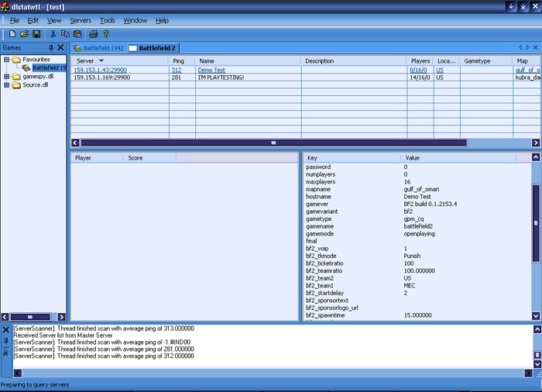Click the Paste clipboard icon
This screenshot has height=392, width=542.
tap(77, 34)
